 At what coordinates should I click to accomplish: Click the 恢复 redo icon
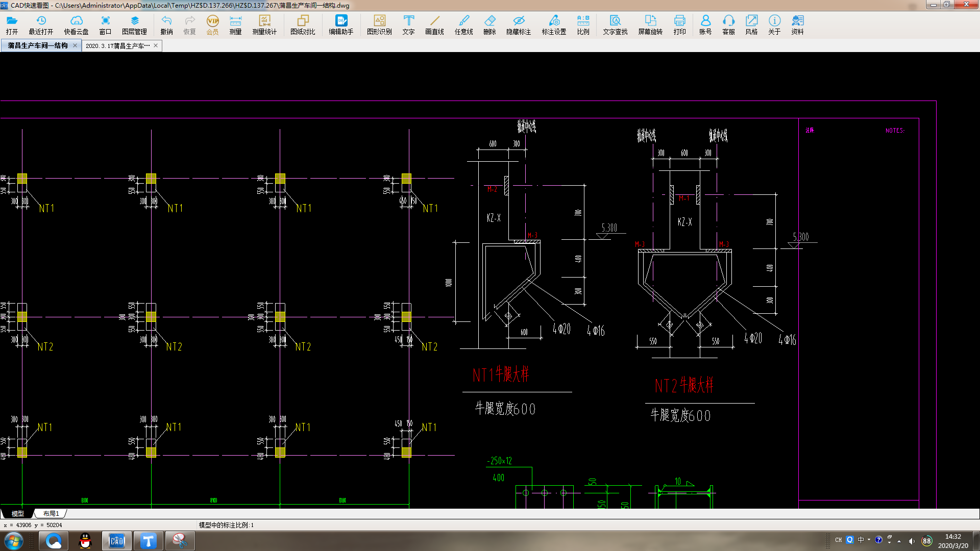pos(189,24)
